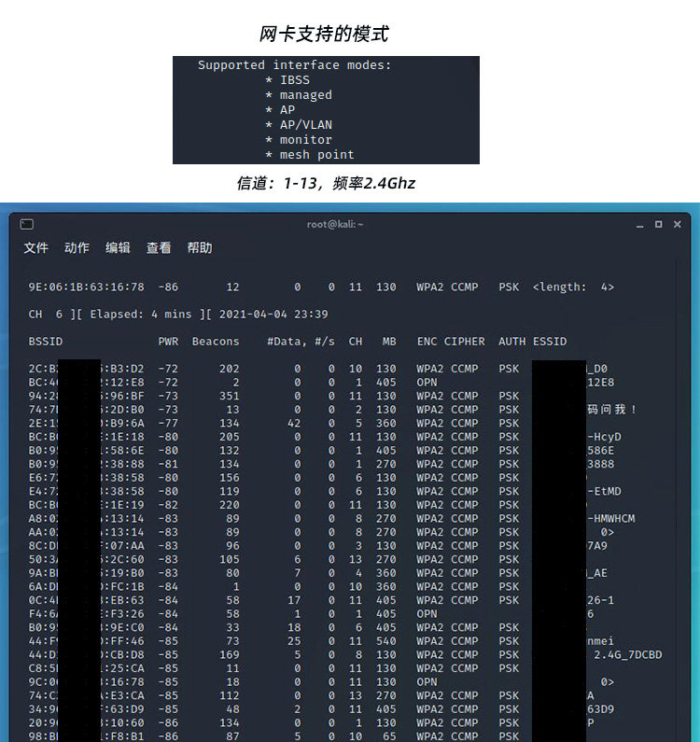
Task: Click the 信道：1-13，频率2.4Ghz caption
Action: tap(326, 183)
